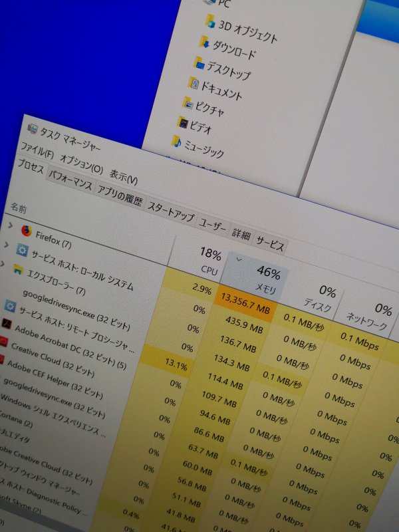This screenshot has width=399, height=532.
Task: Click the 114.4 MB memory cell
Action: [225, 381]
